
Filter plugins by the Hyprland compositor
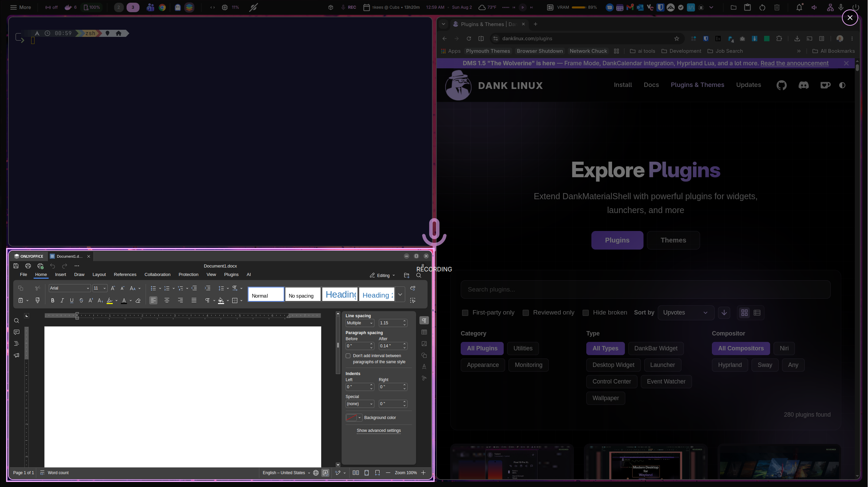(x=730, y=365)
